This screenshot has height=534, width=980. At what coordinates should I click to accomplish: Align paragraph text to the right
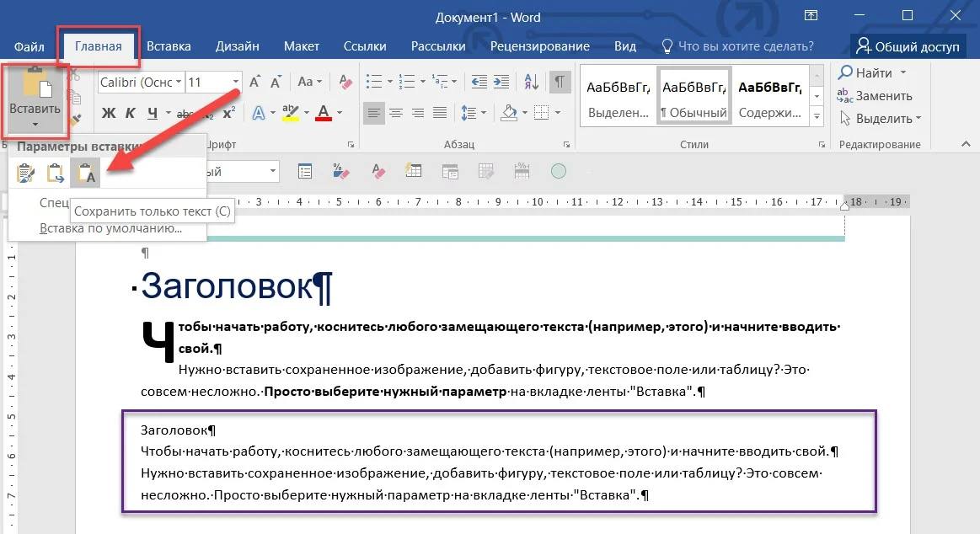coord(417,113)
